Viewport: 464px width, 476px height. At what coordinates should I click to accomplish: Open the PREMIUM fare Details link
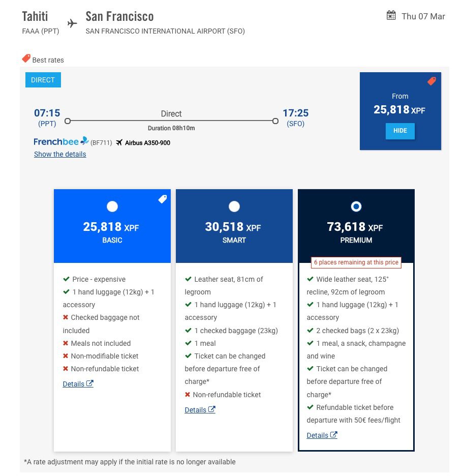[x=317, y=435]
